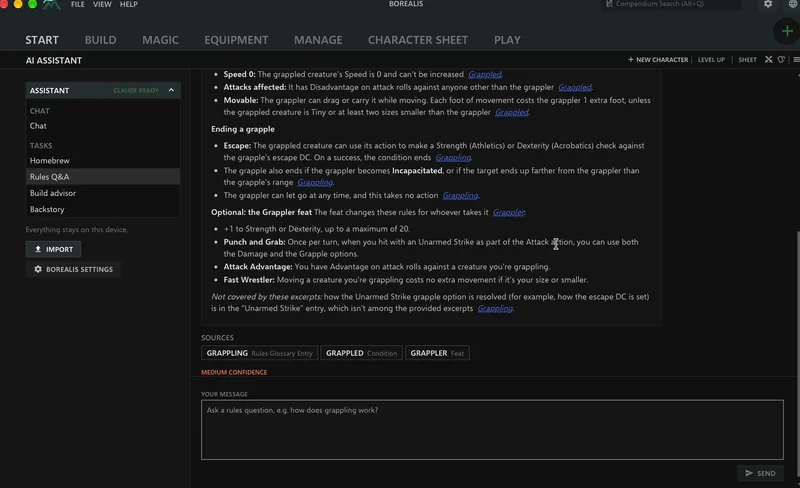Viewport: 800px width, 488px height.
Task: Click in the Compendium Search field
Action: (x=671, y=4)
